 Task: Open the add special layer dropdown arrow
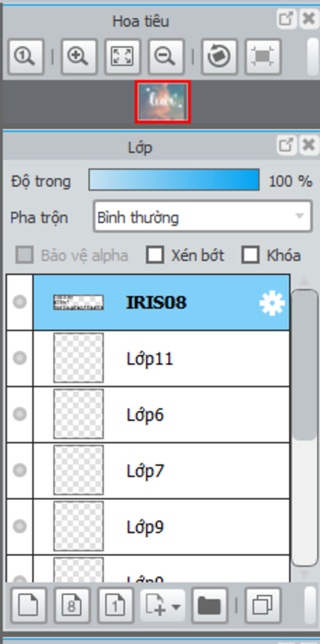tap(176, 607)
